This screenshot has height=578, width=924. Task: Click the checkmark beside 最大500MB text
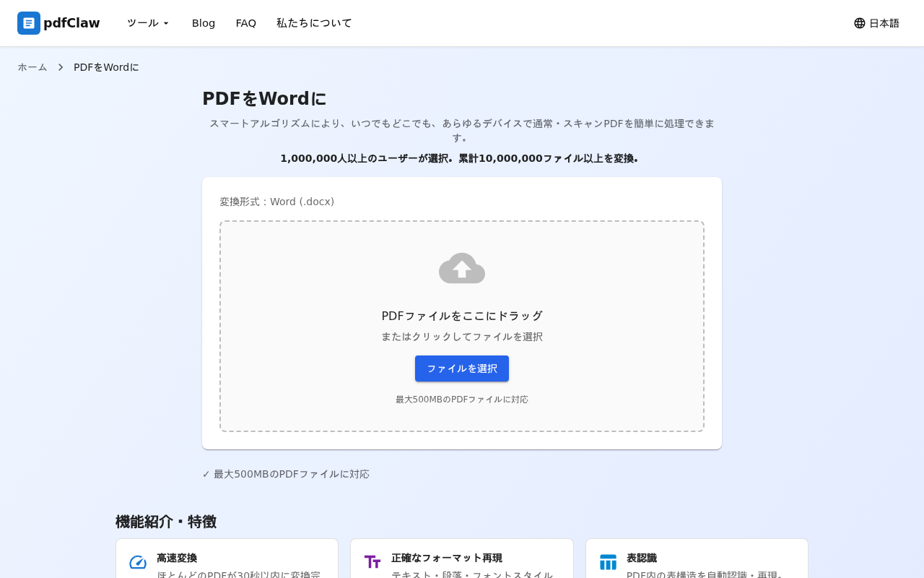pyautogui.click(x=206, y=474)
